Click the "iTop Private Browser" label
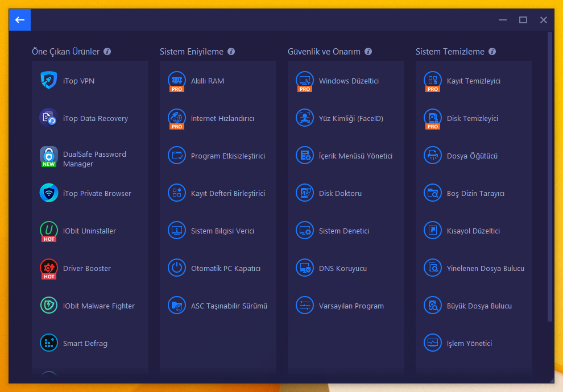This screenshot has width=563, height=392. pos(97,193)
